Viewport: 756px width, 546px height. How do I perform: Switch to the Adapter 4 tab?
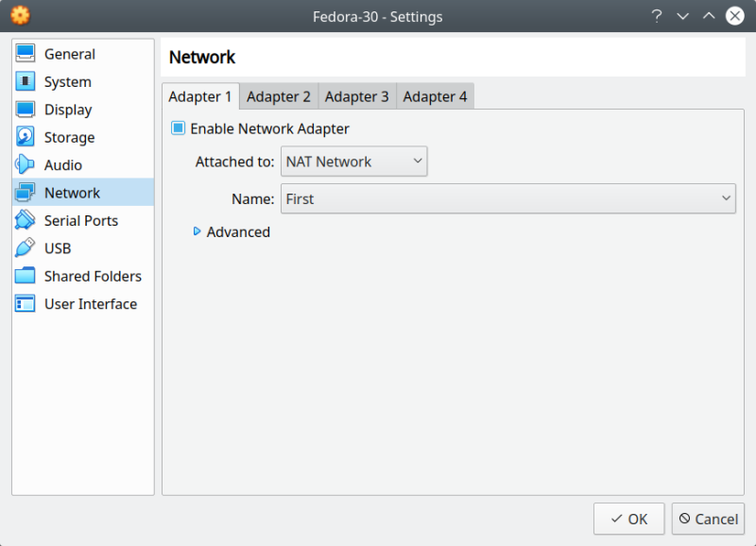click(x=435, y=96)
